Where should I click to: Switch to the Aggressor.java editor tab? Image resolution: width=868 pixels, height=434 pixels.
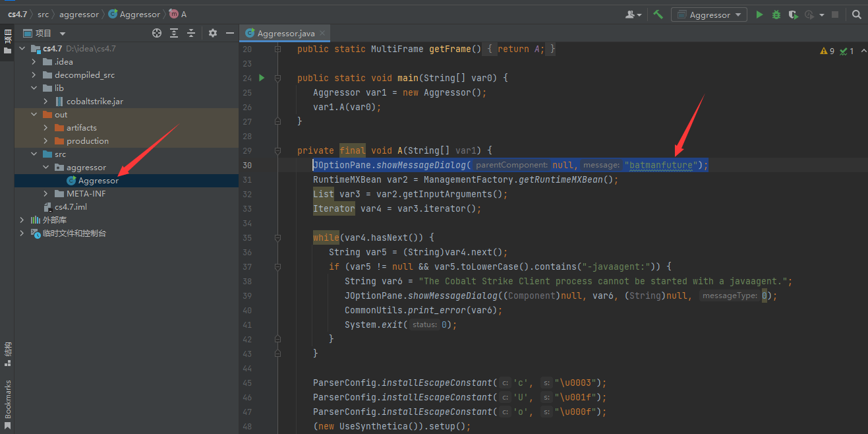coord(285,33)
